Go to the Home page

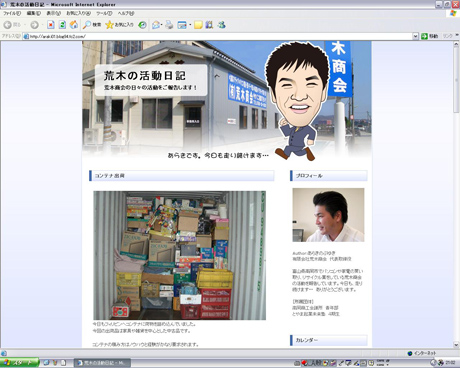click(x=74, y=25)
